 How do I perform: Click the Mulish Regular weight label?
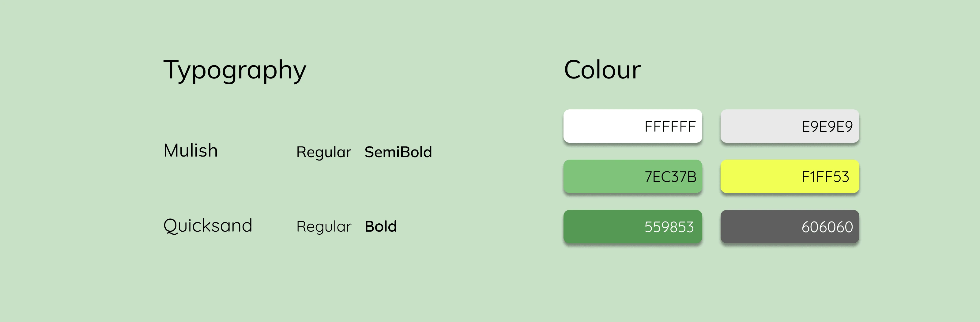pyautogui.click(x=324, y=152)
